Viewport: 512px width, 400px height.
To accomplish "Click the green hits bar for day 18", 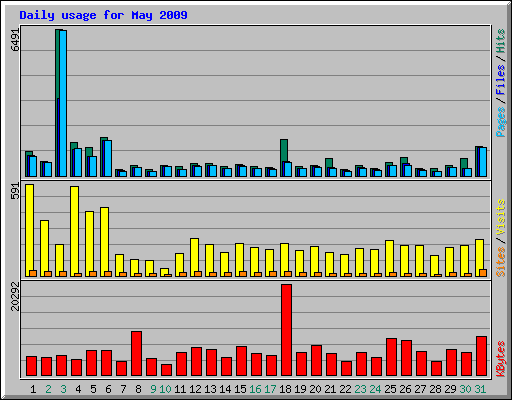I will pyautogui.click(x=284, y=151).
